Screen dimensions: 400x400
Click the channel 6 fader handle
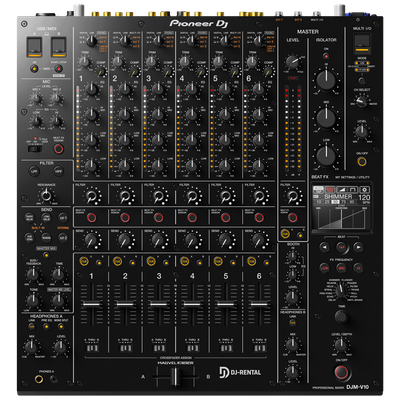click(259, 304)
